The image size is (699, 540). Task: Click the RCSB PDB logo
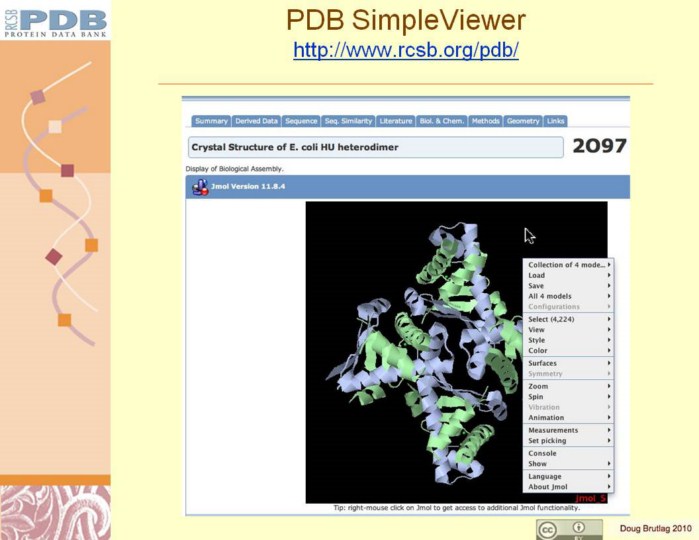[54, 20]
